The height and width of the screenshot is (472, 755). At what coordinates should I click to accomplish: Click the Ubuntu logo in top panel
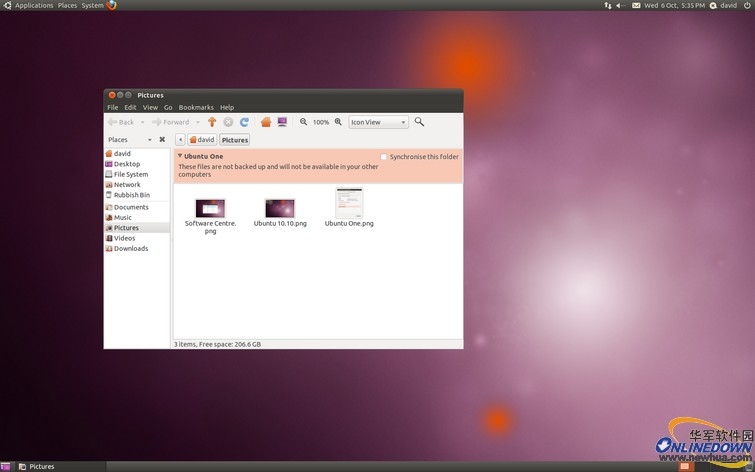pyautogui.click(x=7, y=5)
